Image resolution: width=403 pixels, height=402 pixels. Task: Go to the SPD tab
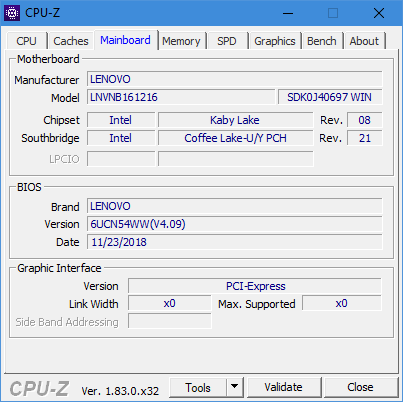[x=227, y=41]
